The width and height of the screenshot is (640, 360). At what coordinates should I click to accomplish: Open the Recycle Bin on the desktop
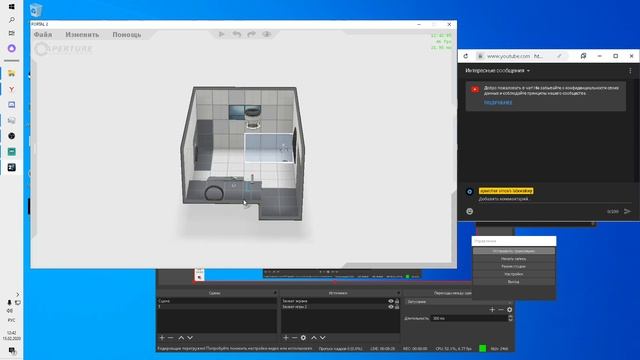[x=36, y=10]
